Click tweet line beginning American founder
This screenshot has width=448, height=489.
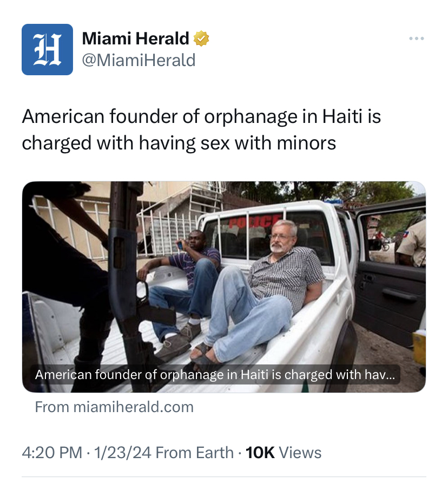click(x=201, y=116)
